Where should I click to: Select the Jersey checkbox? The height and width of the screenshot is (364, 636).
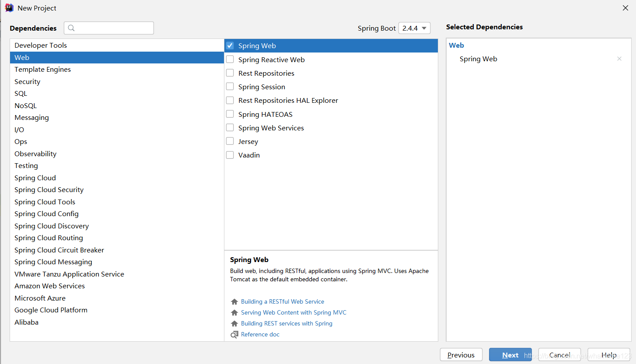point(230,141)
